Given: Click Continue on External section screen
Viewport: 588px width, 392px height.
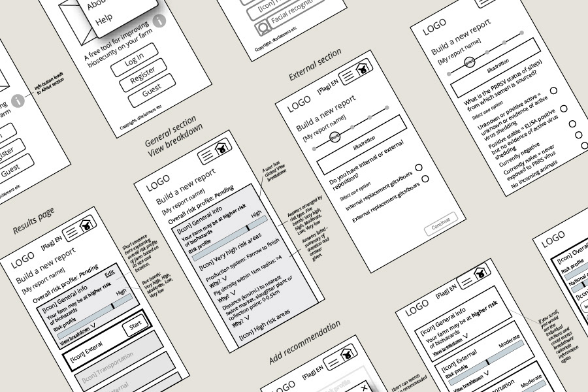Looking at the screenshot, I should click(x=440, y=223).
